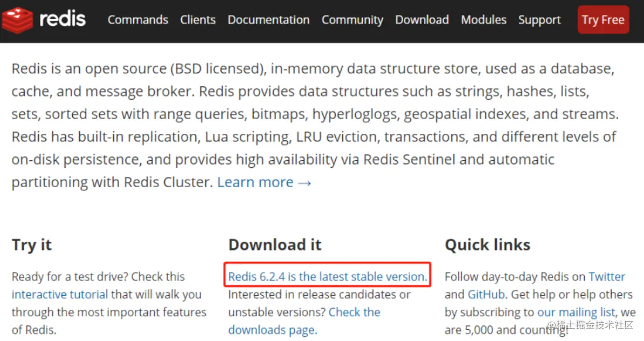Click the Quick links heading
Viewport: 644px width, 341px height.
coord(487,245)
